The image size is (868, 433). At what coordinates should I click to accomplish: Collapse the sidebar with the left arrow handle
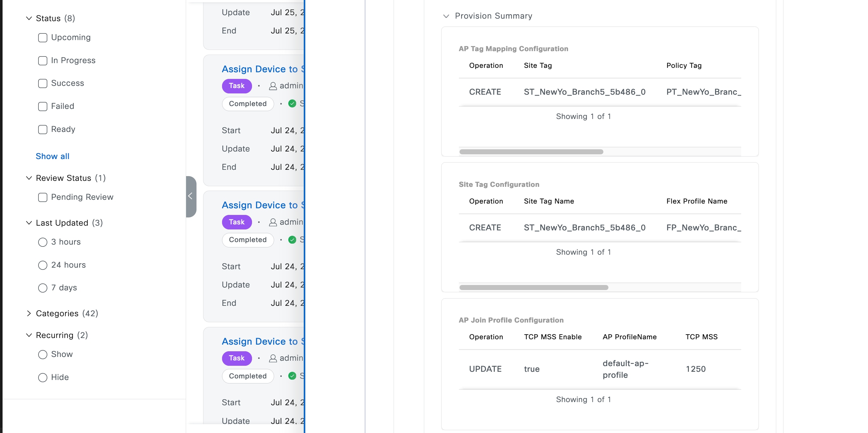pyautogui.click(x=191, y=196)
